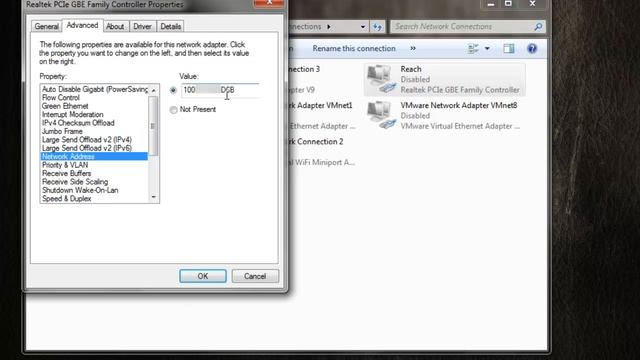
Task: Confirm with the OK button
Action: point(203,276)
